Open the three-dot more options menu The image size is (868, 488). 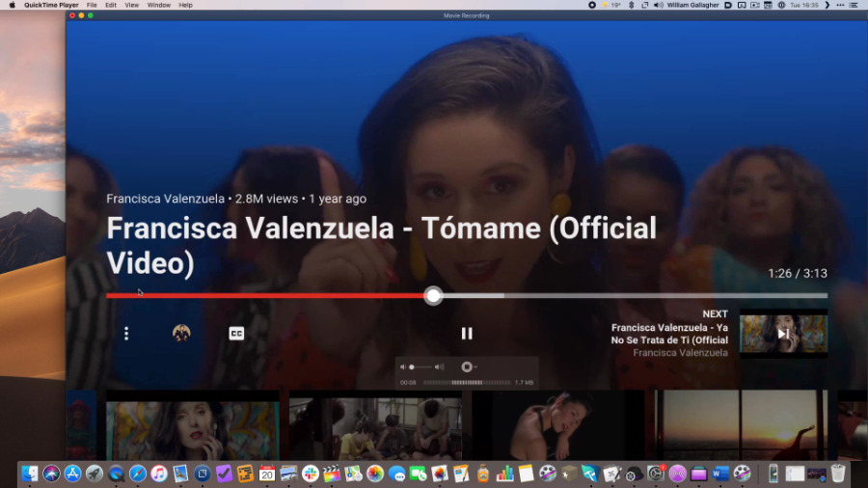tap(126, 333)
